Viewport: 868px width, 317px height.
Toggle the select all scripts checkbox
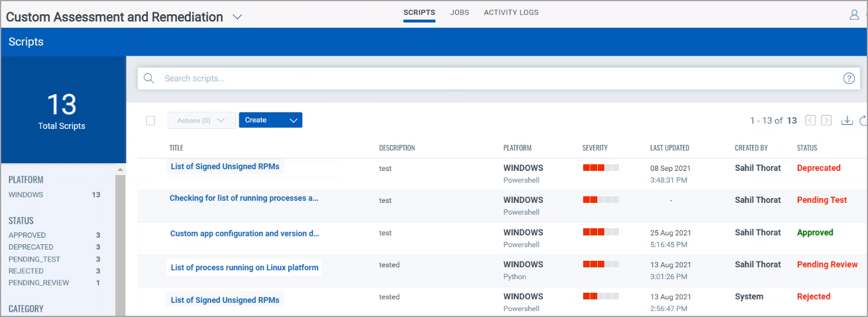[x=150, y=121]
